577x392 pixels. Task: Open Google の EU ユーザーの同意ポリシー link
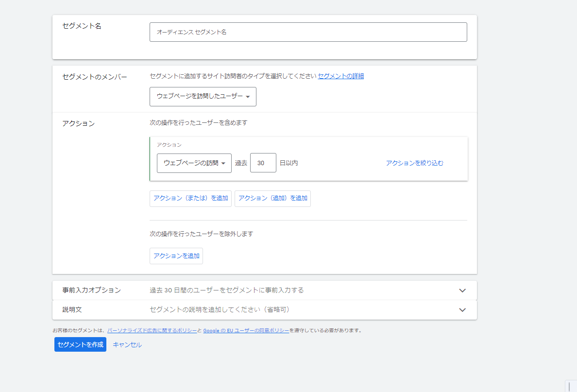point(246,330)
